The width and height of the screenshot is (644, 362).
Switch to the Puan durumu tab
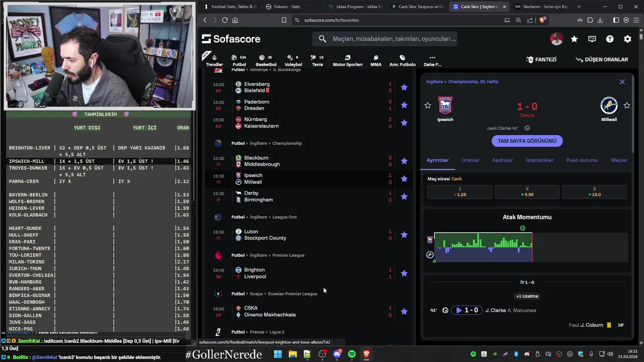[x=582, y=160]
